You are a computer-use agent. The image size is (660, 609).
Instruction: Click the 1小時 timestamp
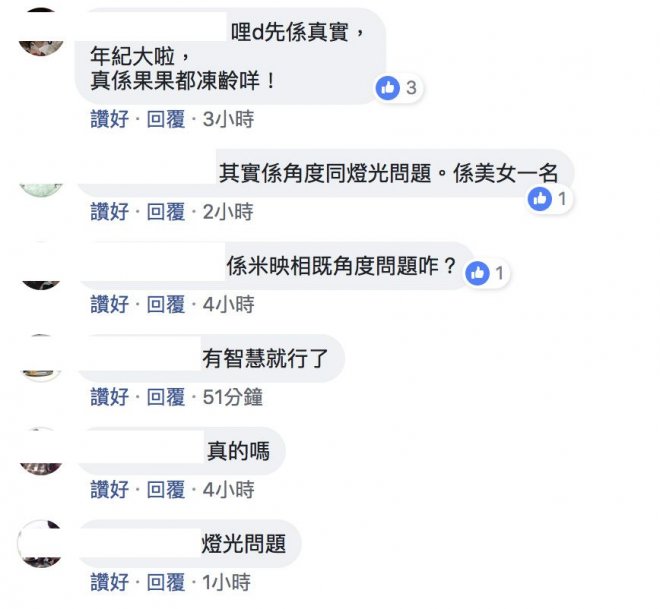[227, 582]
